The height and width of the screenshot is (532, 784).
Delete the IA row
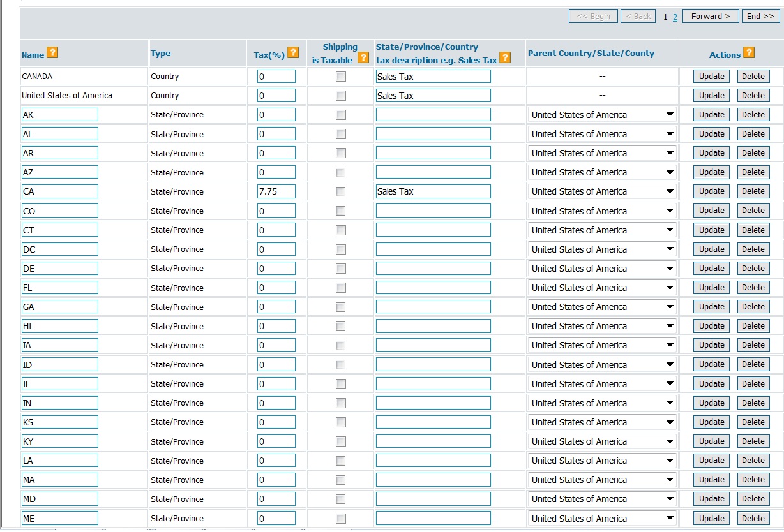pos(753,345)
